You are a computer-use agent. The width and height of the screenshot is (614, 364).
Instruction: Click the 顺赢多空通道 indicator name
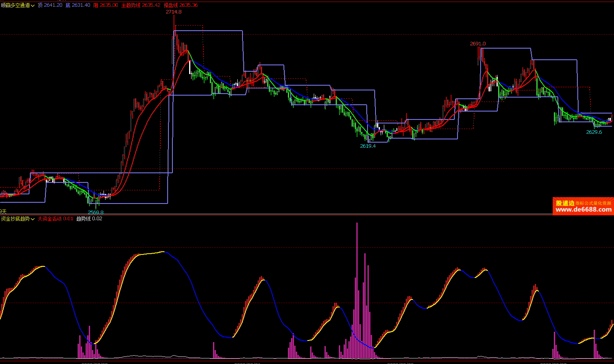(x=15, y=5)
